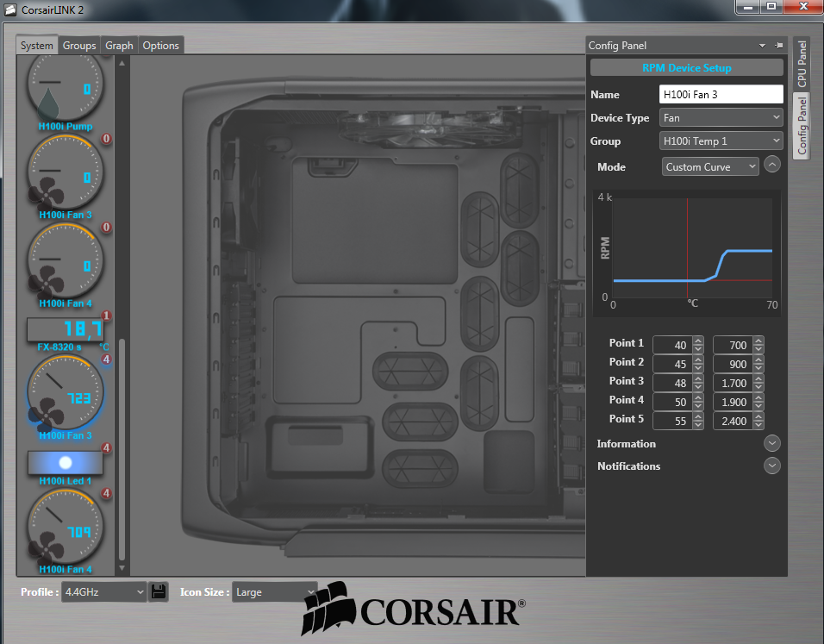Open the Device Type dropdown

pyautogui.click(x=721, y=118)
